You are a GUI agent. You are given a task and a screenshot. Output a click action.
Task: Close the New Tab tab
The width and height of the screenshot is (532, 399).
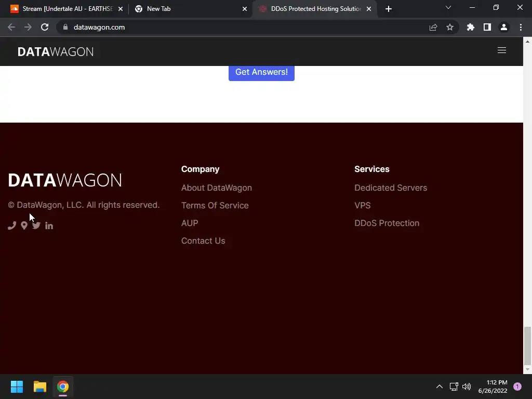[245, 9]
